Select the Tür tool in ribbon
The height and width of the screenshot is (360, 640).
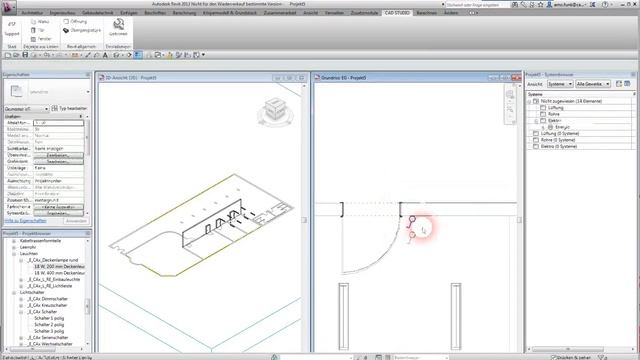(38, 30)
